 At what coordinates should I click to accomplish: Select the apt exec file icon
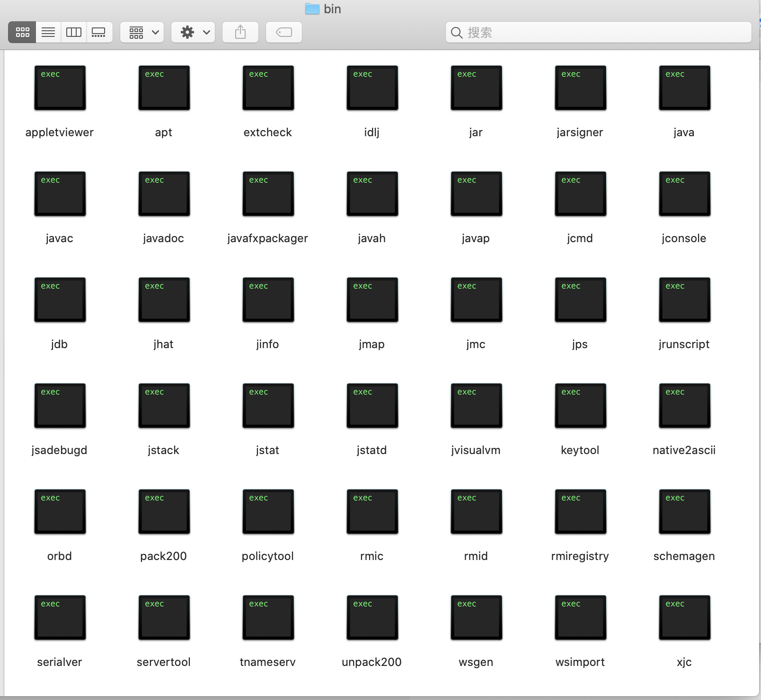[x=164, y=88]
